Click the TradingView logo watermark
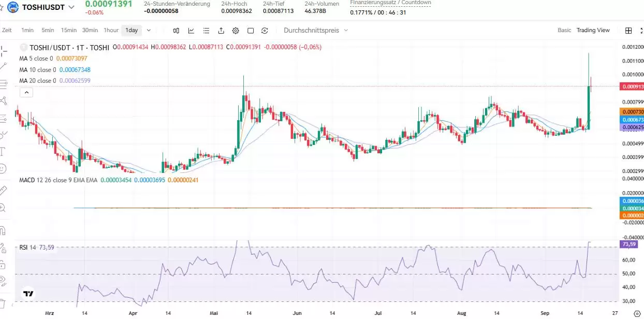Screen dimensions: 644x319 click(x=27, y=293)
